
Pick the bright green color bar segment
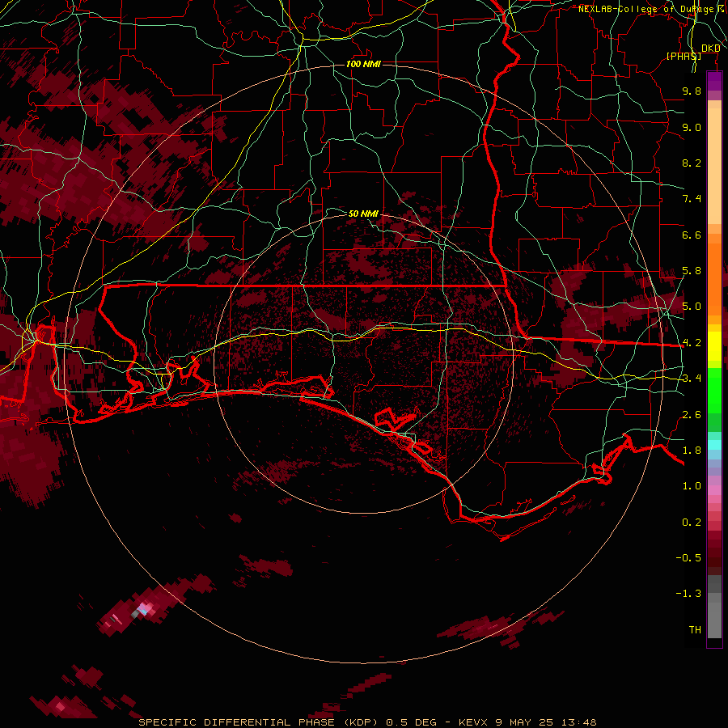point(714,392)
